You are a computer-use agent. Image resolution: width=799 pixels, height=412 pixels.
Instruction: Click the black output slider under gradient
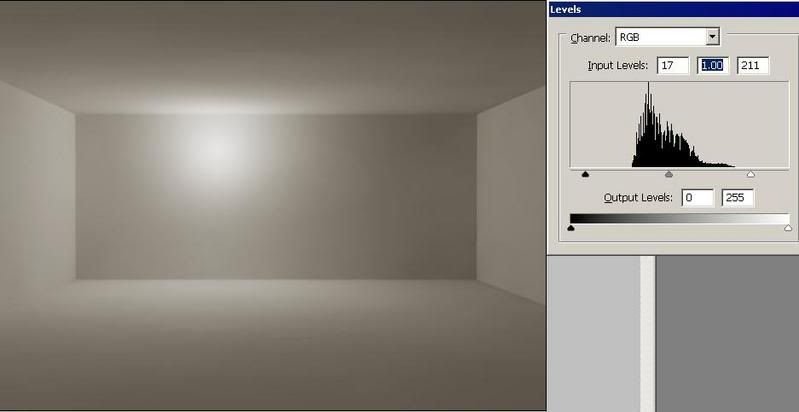click(x=571, y=228)
